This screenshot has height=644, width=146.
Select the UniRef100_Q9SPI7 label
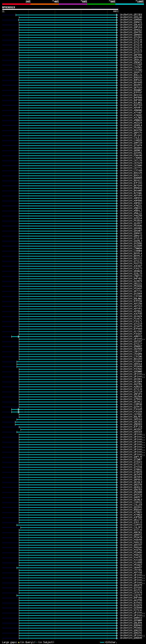(131, 72)
